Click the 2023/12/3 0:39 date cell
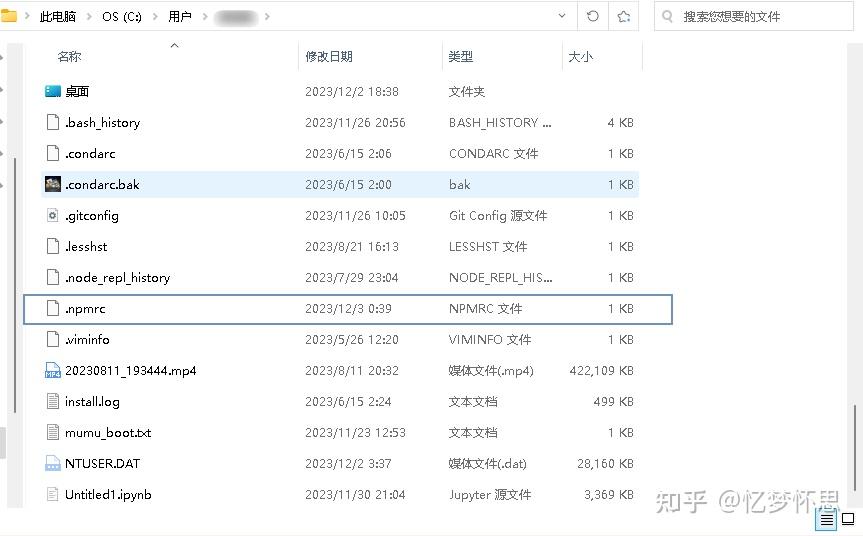 [348, 309]
